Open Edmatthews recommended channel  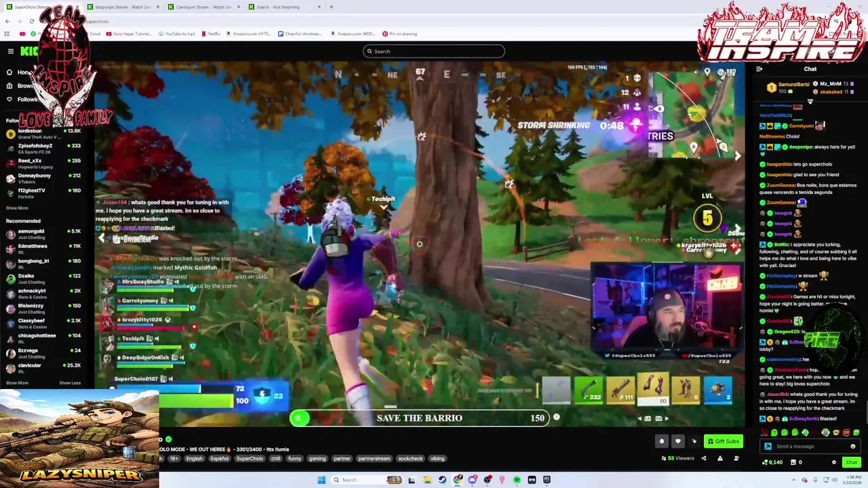coord(43,249)
